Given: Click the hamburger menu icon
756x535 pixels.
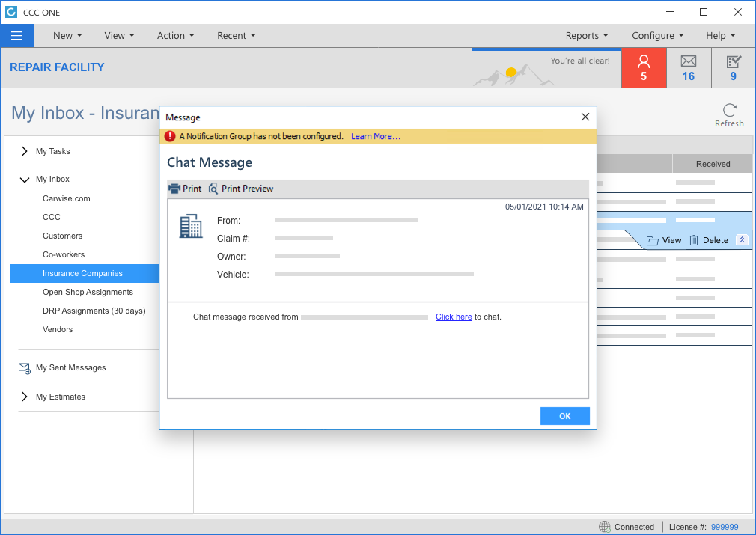Looking at the screenshot, I should coord(16,35).
